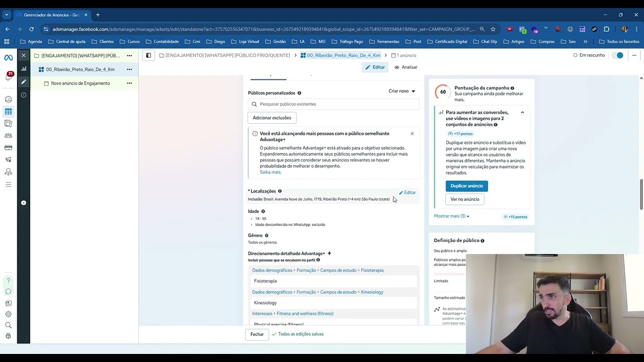Expand the dark side panel arrow
The image size is (644, 362).
click(x=24, y=203)
